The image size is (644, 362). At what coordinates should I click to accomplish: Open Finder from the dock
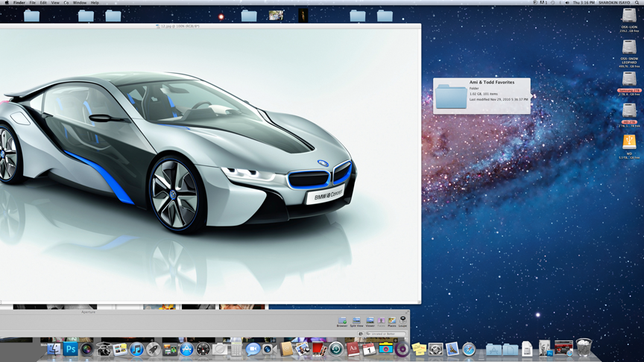pos(54,349)
